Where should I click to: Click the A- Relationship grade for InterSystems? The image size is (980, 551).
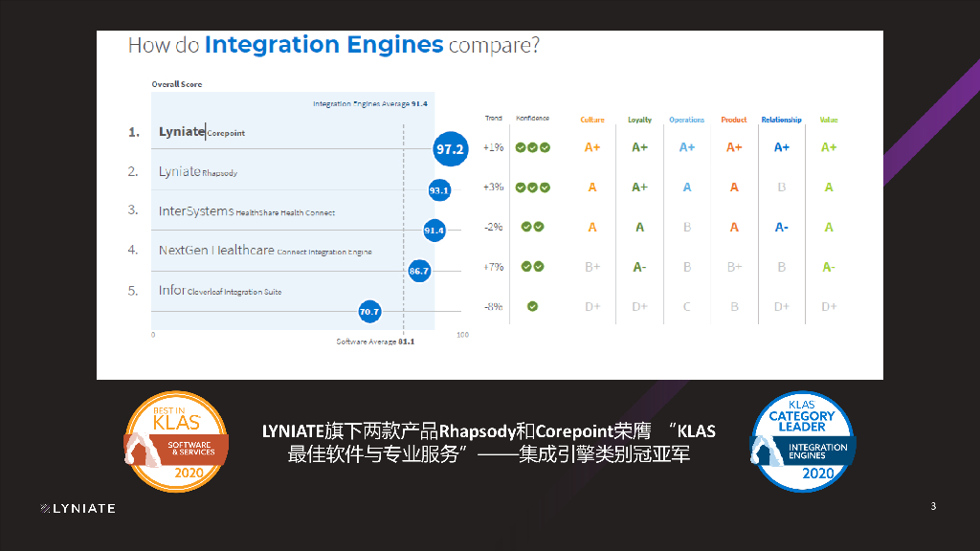(781, 228)
